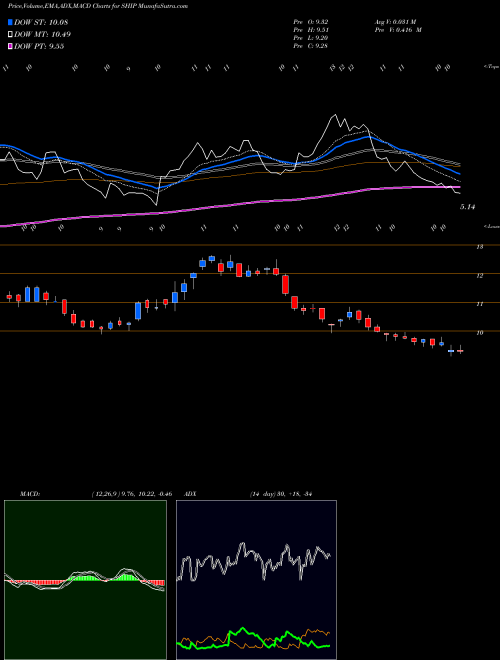Click the 'Pre C: 9.28' close value

[x=311, y=46]
